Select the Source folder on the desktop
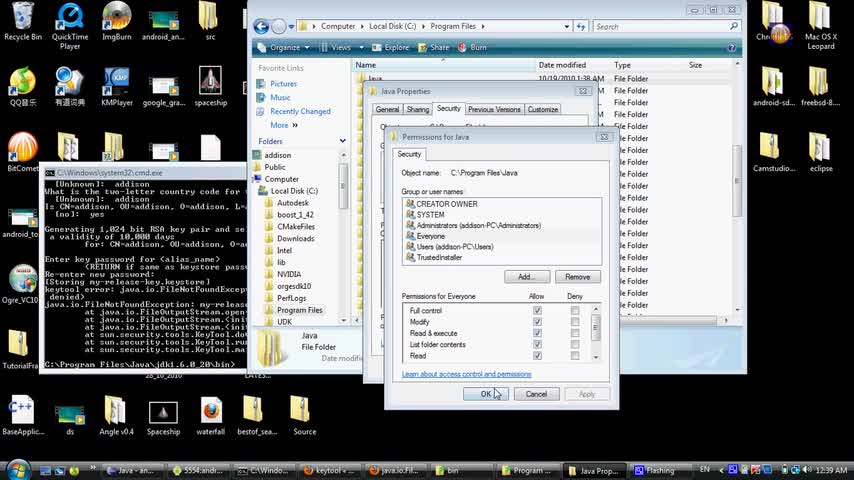The height and width of the screenshot is (480, 854). pyautogui.click(x=304, y=415)
